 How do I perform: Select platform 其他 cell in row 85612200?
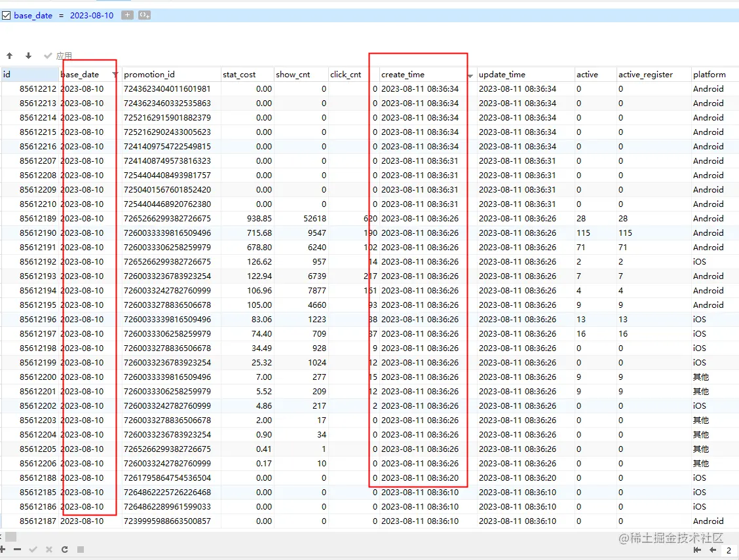tap(715, 377)
